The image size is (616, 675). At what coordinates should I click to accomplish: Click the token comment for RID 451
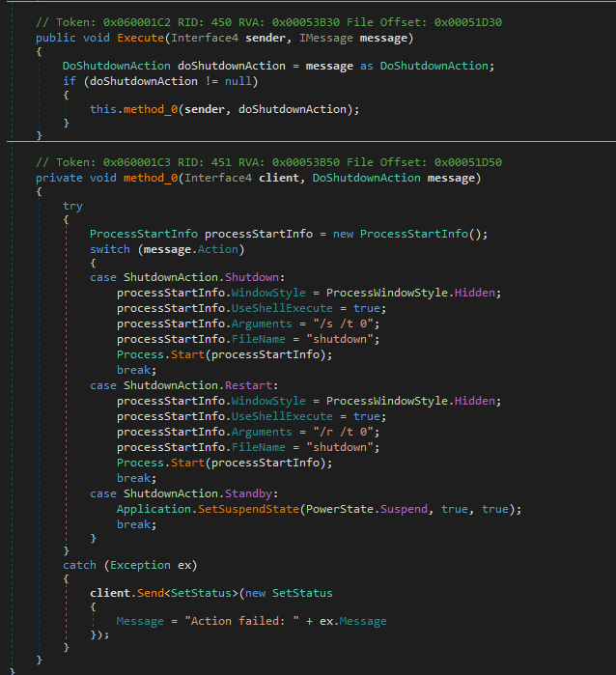click(x=268, y=162)
